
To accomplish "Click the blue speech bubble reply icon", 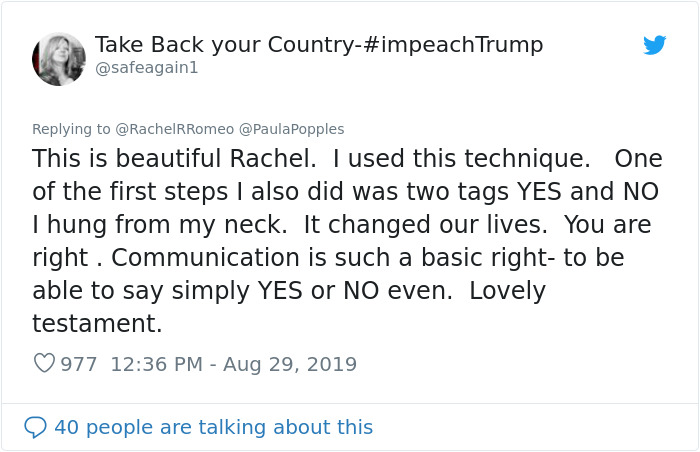I will pos(35,427).
